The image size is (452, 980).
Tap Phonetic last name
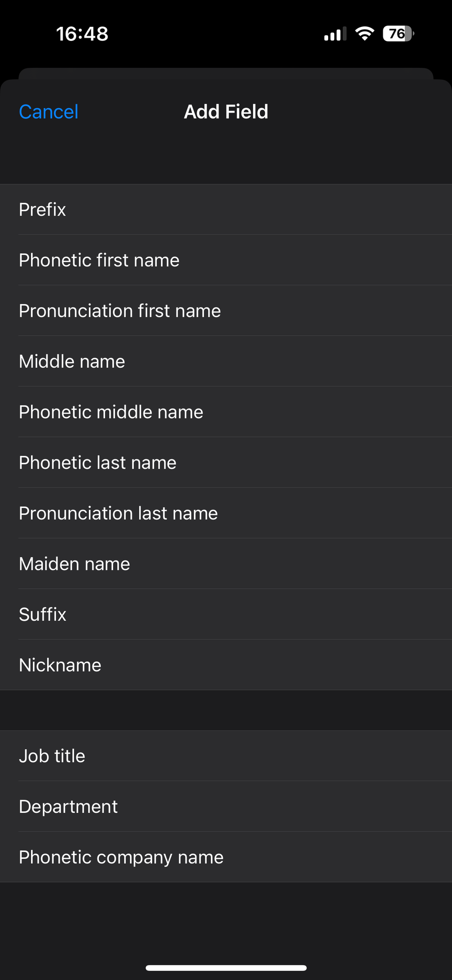[97, 463]
